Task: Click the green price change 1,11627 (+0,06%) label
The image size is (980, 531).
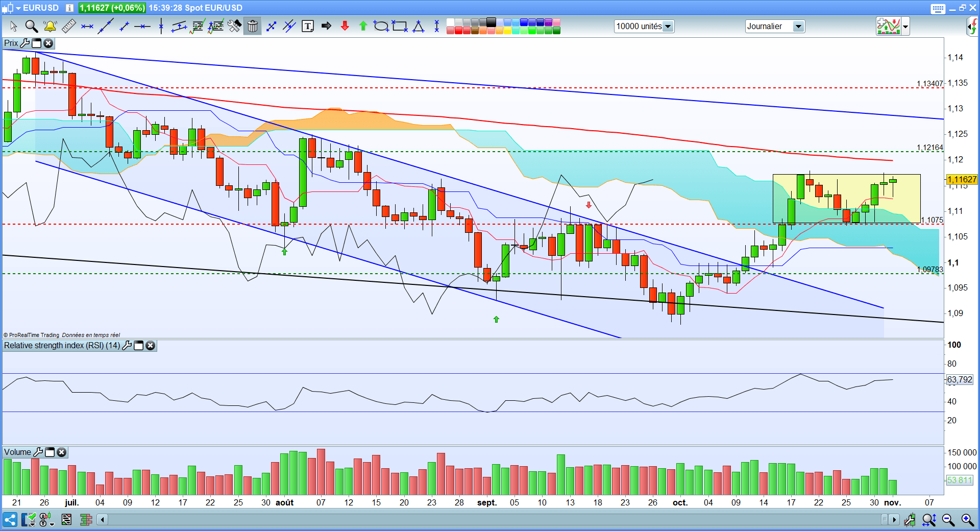Action: 112,8
